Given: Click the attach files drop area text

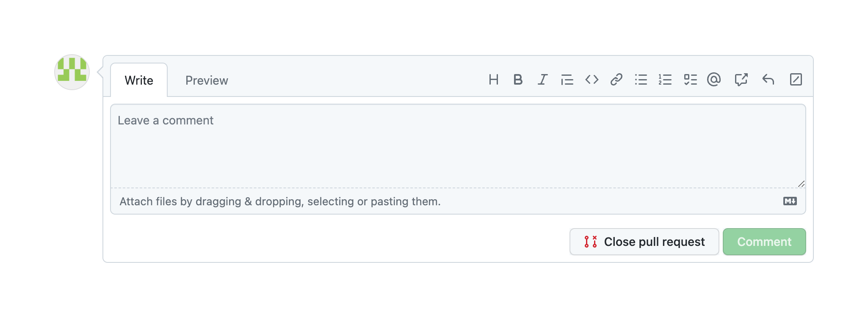Looking at the screenshot, I should point(280,201).
